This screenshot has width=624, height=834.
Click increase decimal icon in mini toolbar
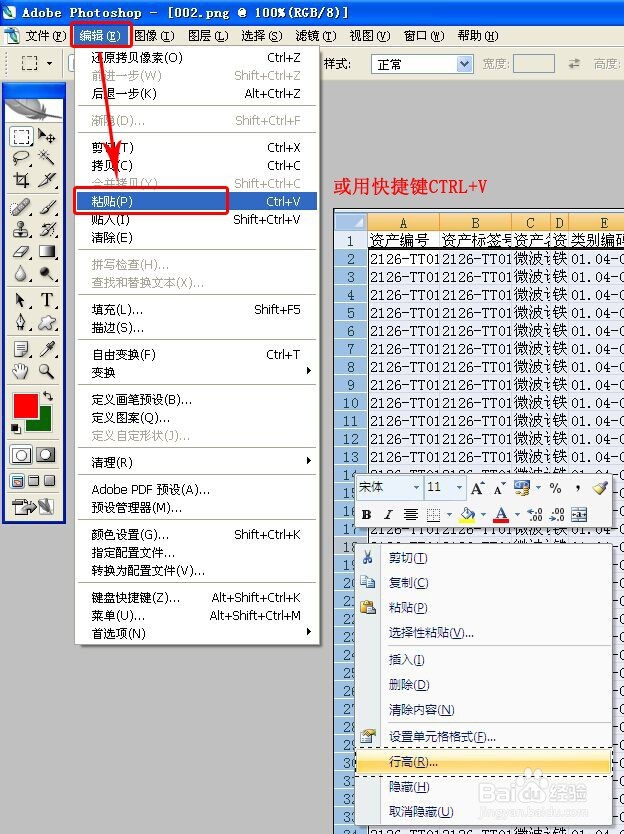(535, 514)
